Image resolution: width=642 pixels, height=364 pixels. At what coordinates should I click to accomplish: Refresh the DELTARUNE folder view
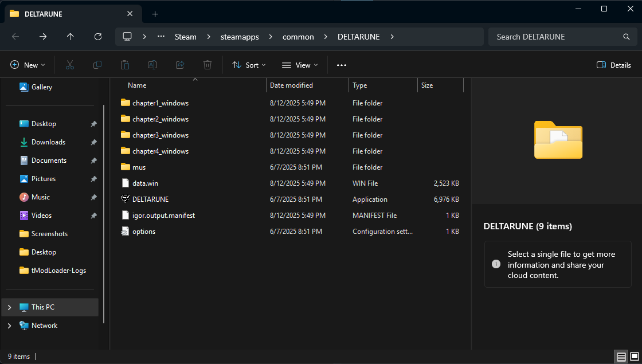click(x=98, y=37)
